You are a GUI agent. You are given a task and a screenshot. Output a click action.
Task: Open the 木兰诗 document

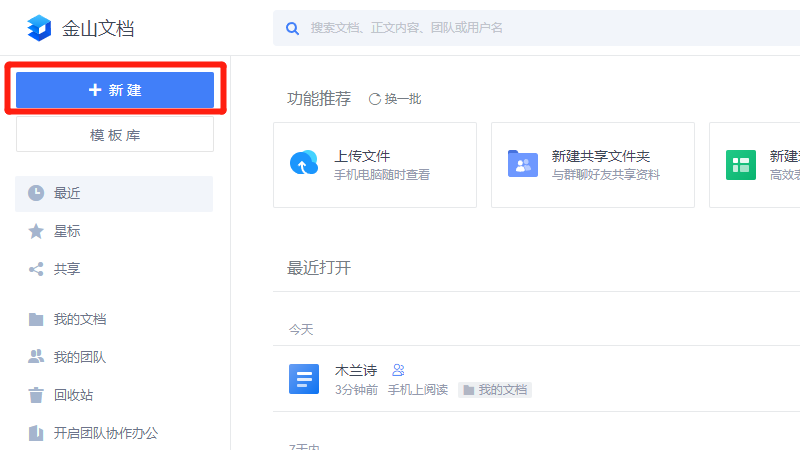pos(356,371)
